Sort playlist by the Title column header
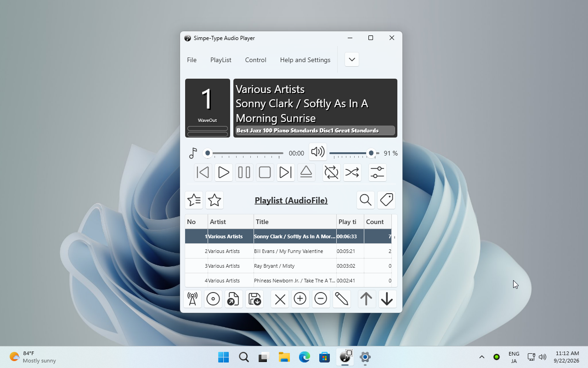This screenshot has height=368, width=588. click(x=295, y=222)
